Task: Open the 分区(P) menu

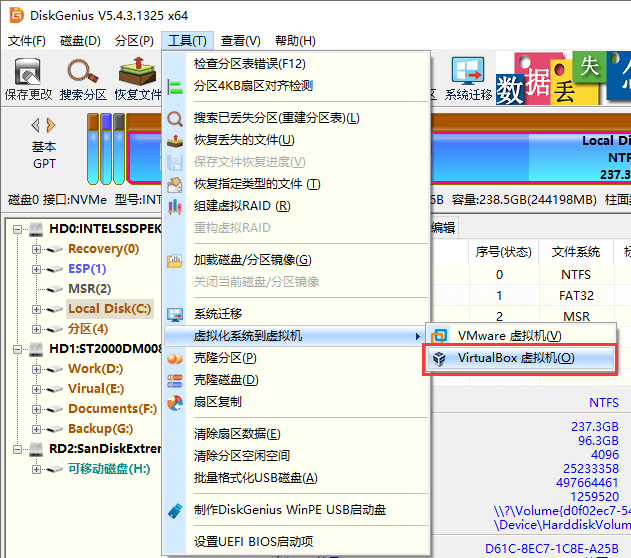Action: [134, 41]
